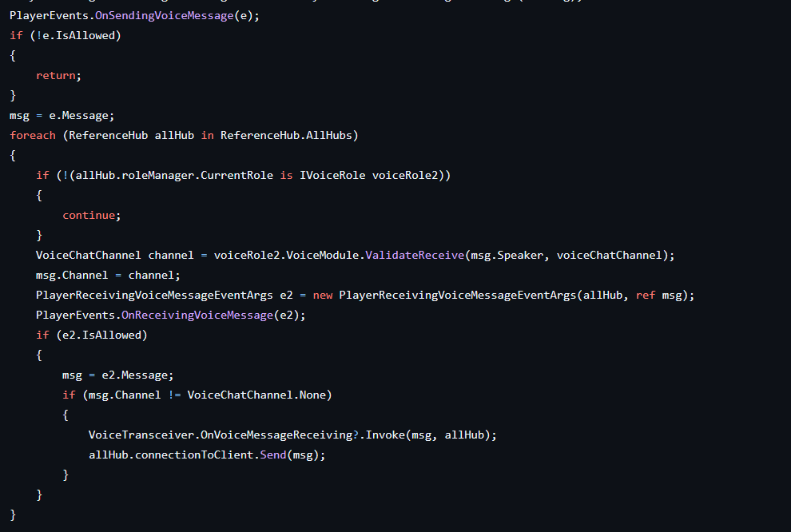
Task: Click 'VoiceChatChannel channel' declaration
Action: pyautogui.click(x=114, y=255)
